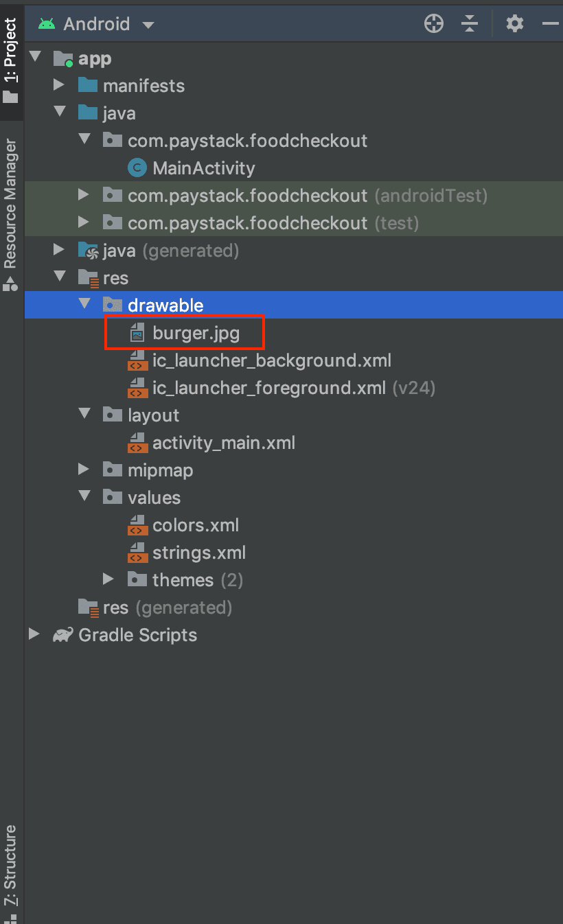Expand Gradle Scripts node
563x924 pixels.
34,635
